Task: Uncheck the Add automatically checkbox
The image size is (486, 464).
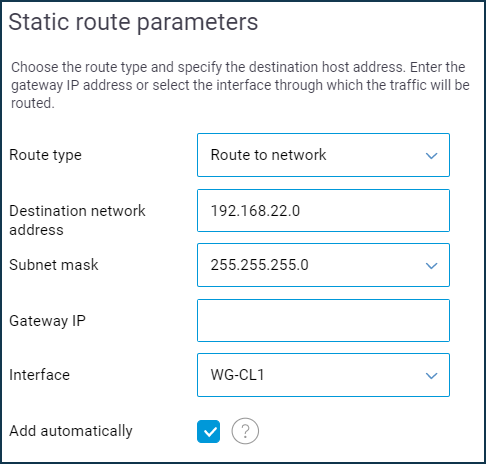Action: pos(208,431)
